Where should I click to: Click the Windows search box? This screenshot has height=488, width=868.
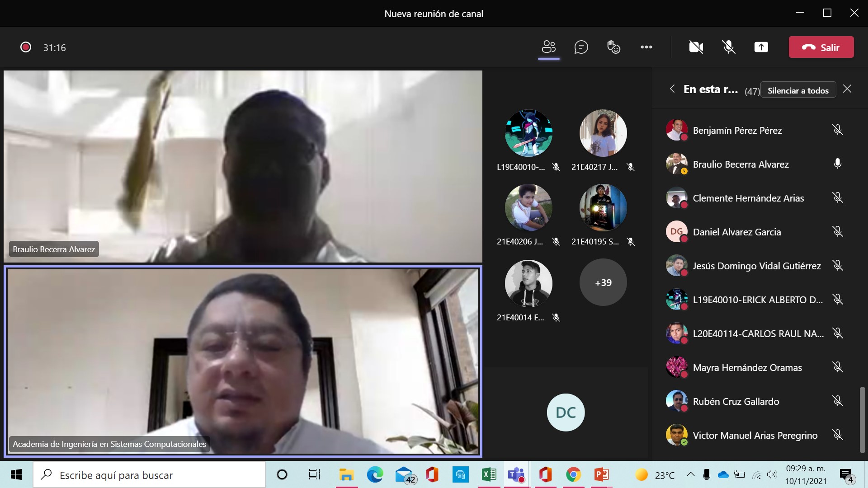coord(149,475)
